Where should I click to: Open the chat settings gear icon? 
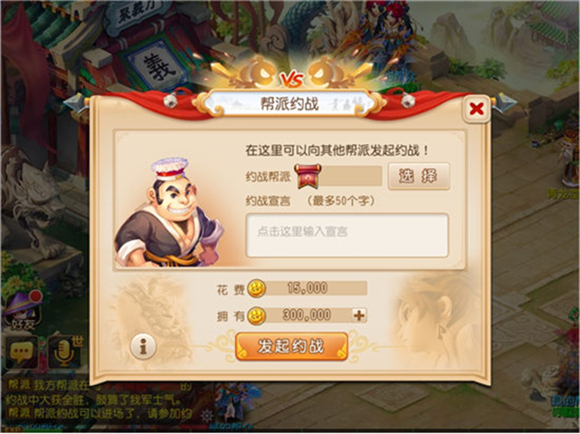pyautogui.click(x=207, y=416)
